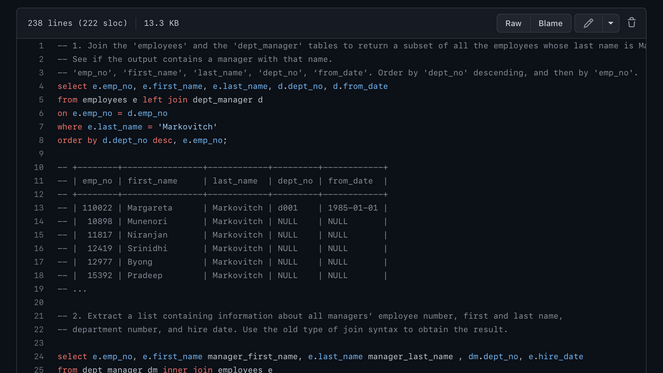Click 'e.hire_date' on line 24
The image size is (663, 373).
pyautogui.click(x=556, y=357)
